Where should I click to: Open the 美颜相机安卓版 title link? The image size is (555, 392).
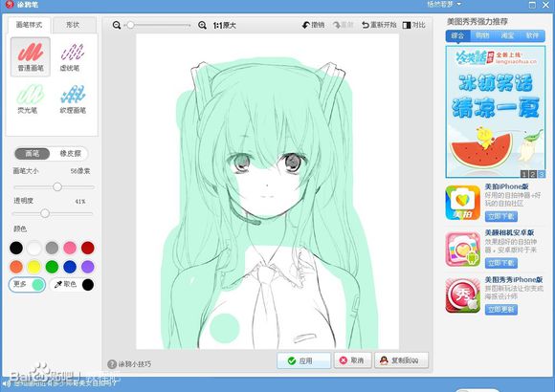(x=509, y=232)
